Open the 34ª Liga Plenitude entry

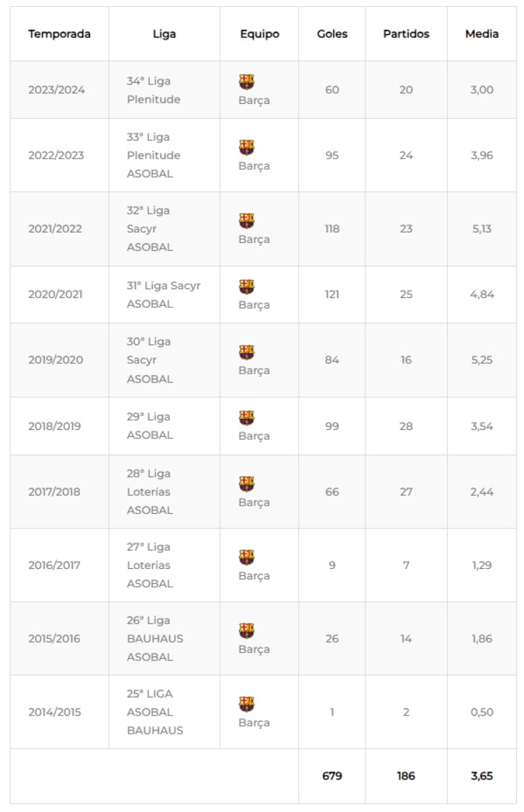pos(154,90)
